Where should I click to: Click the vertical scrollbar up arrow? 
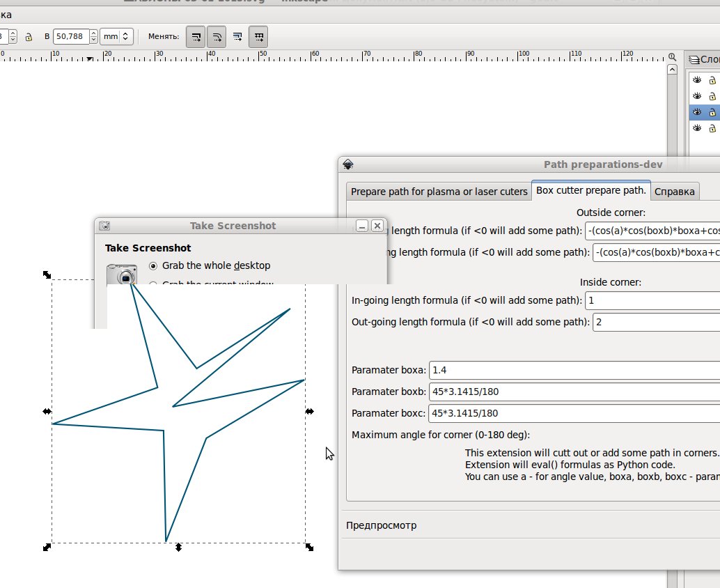click(672, 70)
